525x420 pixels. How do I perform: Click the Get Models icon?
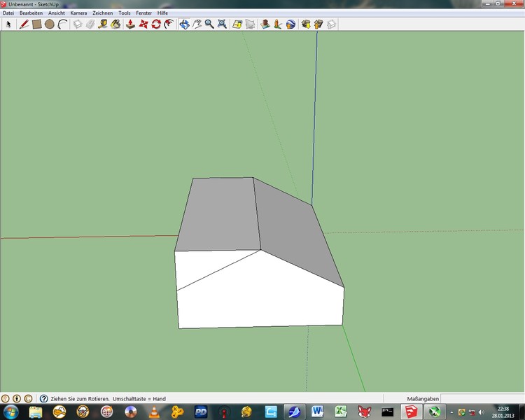306,24
